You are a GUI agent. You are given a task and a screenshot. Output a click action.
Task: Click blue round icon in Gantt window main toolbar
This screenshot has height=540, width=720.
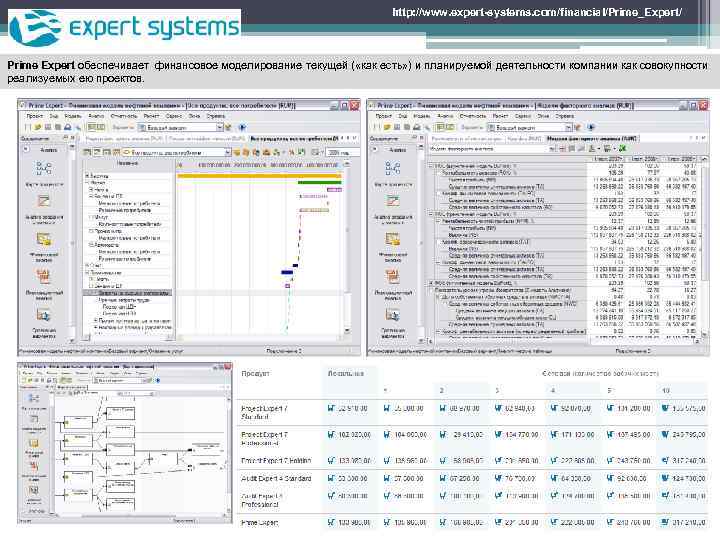[242, 127]
